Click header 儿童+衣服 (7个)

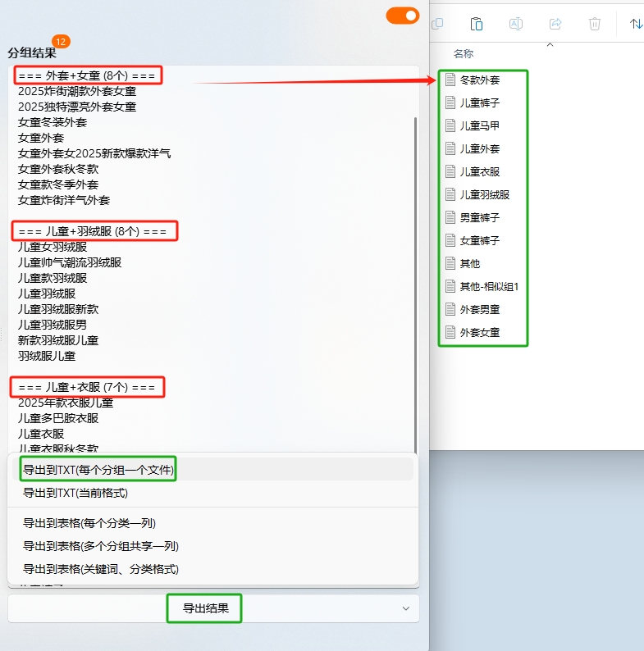87,387
